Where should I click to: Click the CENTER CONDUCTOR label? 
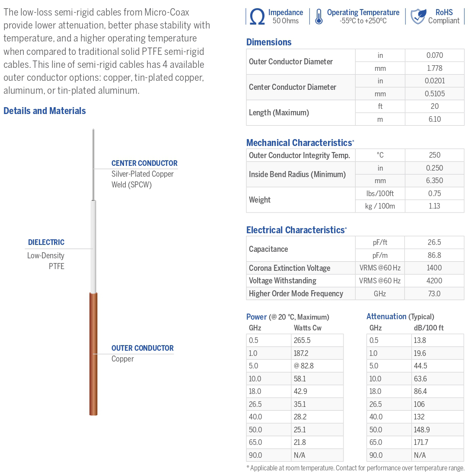pos(144,163)
